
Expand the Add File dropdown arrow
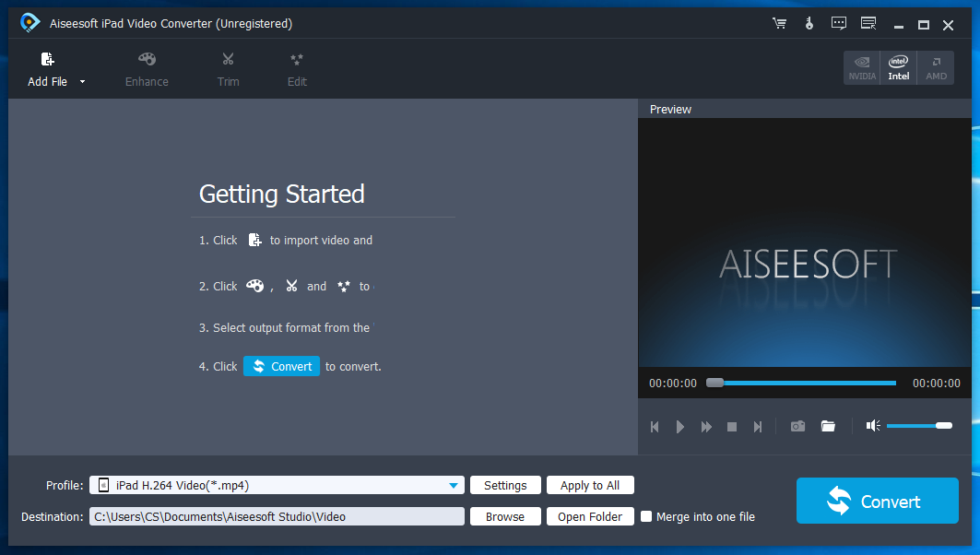pyautogui.click(x=81, y=81)
